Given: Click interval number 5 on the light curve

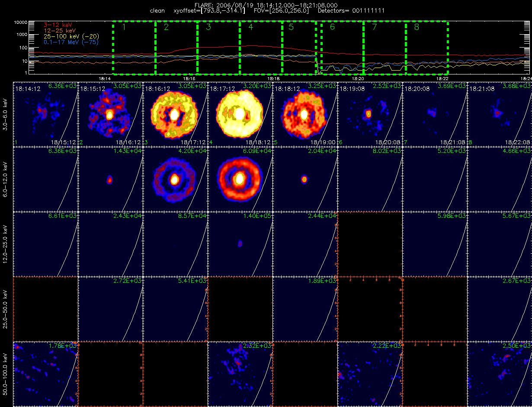Looking at the screenshot, I should coord(291,27).
